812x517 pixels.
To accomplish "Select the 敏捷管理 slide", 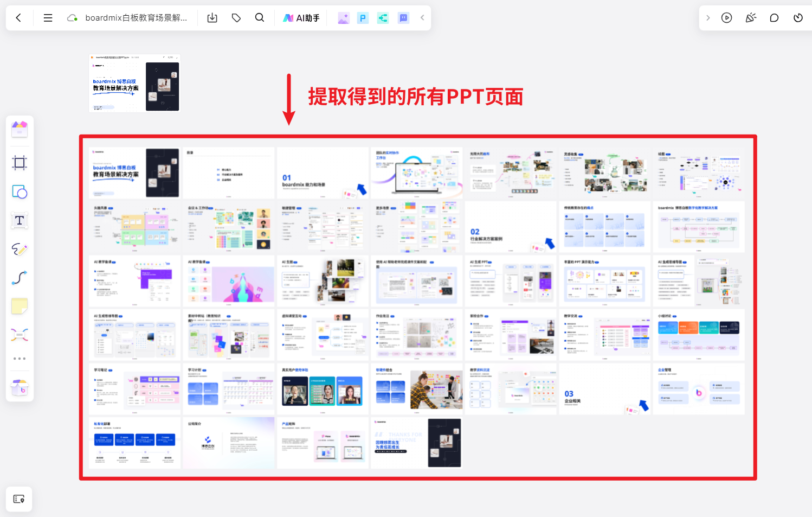I will click(x=323, y=227).
